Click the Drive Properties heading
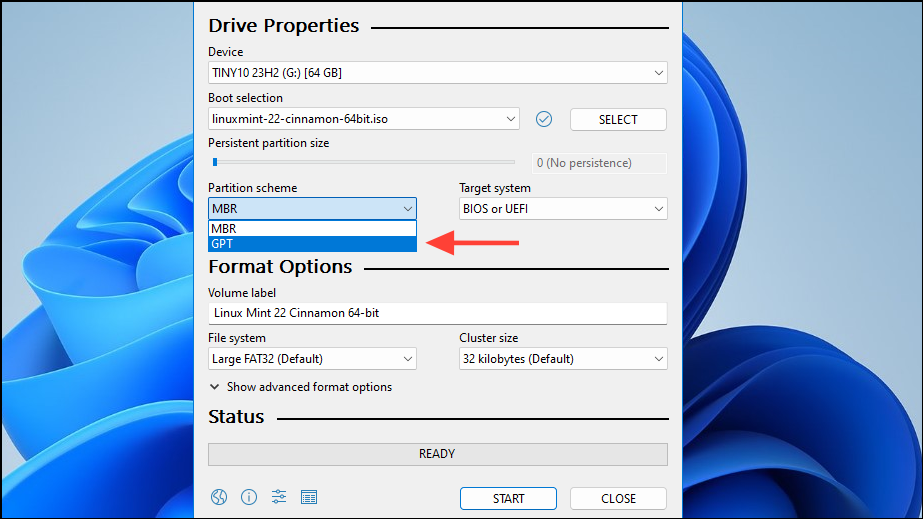 tap(284, 26)
